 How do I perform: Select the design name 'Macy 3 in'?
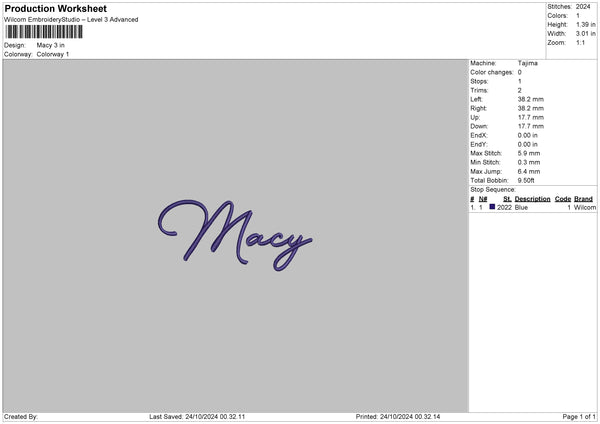[51, 45]
